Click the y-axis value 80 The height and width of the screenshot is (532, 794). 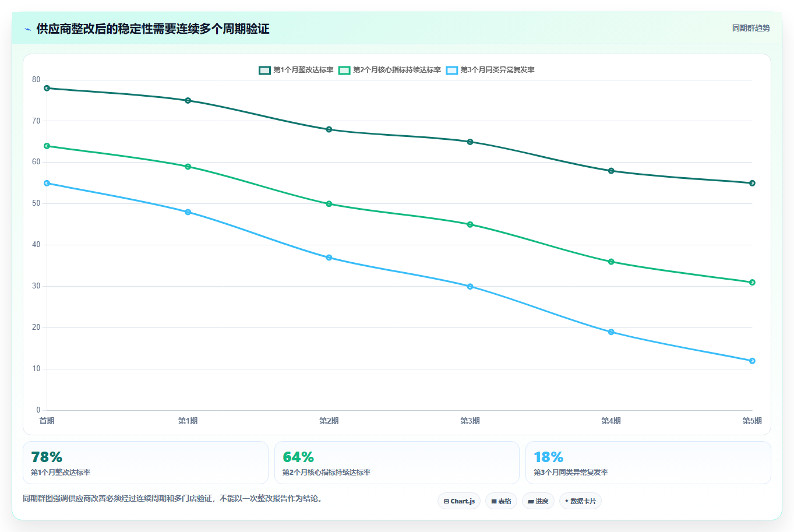tap(36, 80)
